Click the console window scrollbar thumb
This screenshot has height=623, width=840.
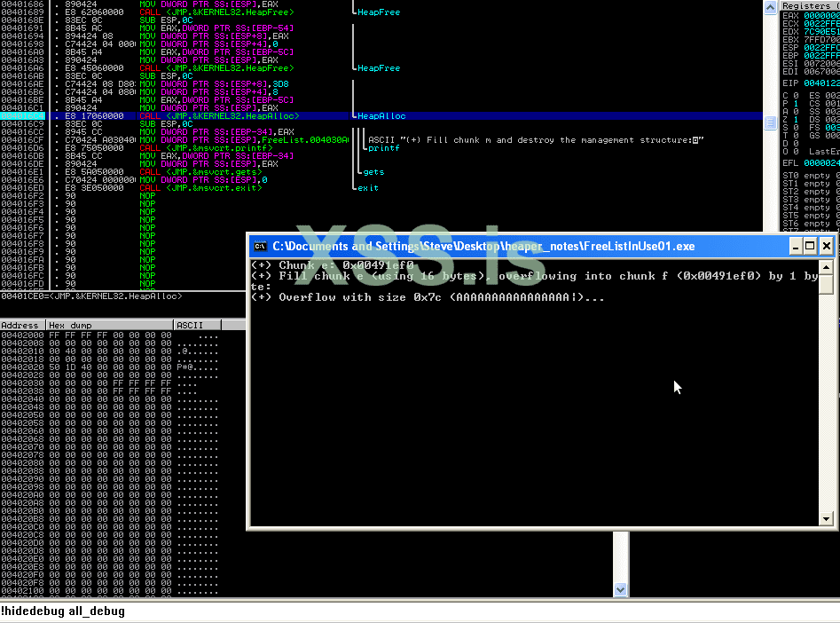point(826,284)
